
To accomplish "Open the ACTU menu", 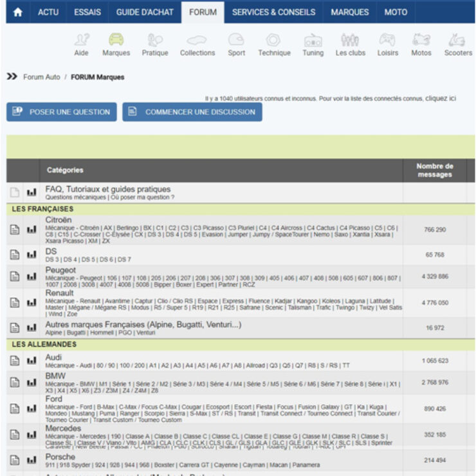I will pyautogui.click(x=48, y=12).
